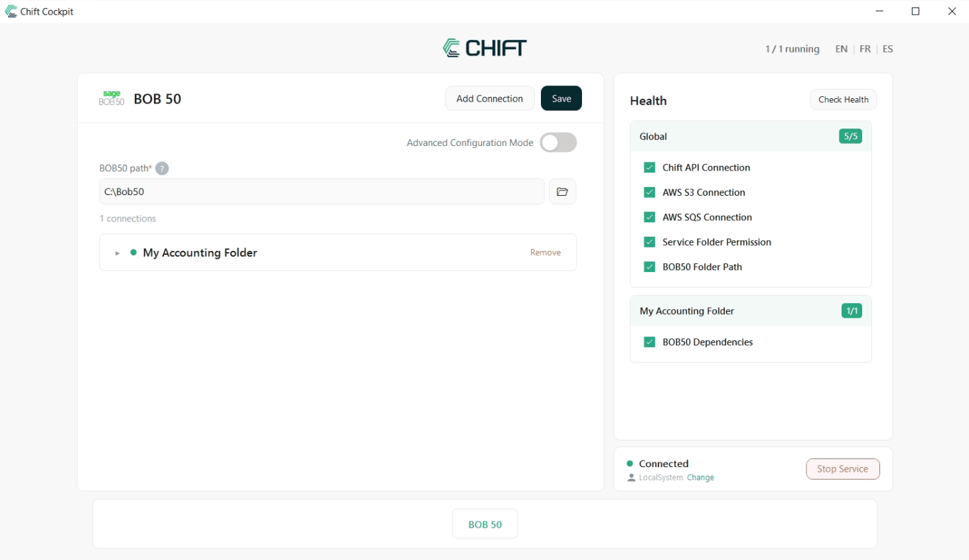Click the 'Chift API Connection' label
The width and height of the screenshot is (969, 560).
(706, 168)
